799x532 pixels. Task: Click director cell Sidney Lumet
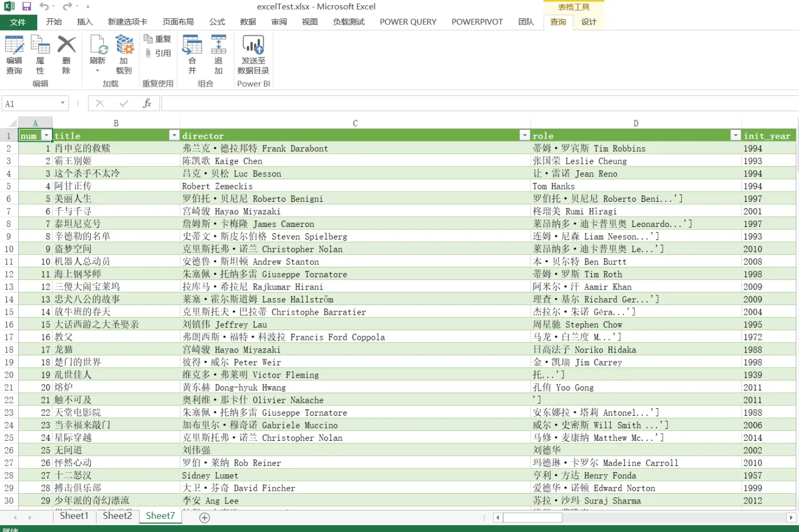point(356,476)
